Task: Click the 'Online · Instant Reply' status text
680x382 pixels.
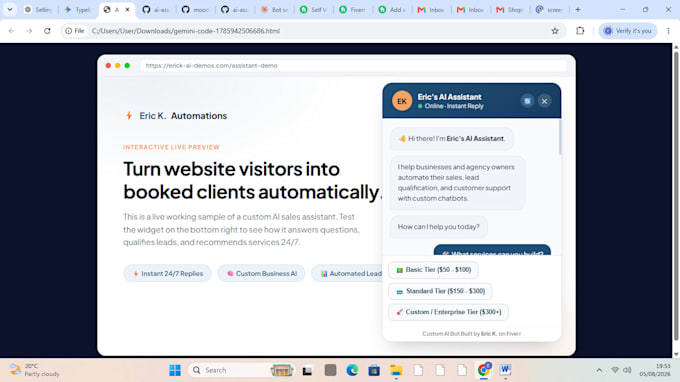Action: point(454,106)
